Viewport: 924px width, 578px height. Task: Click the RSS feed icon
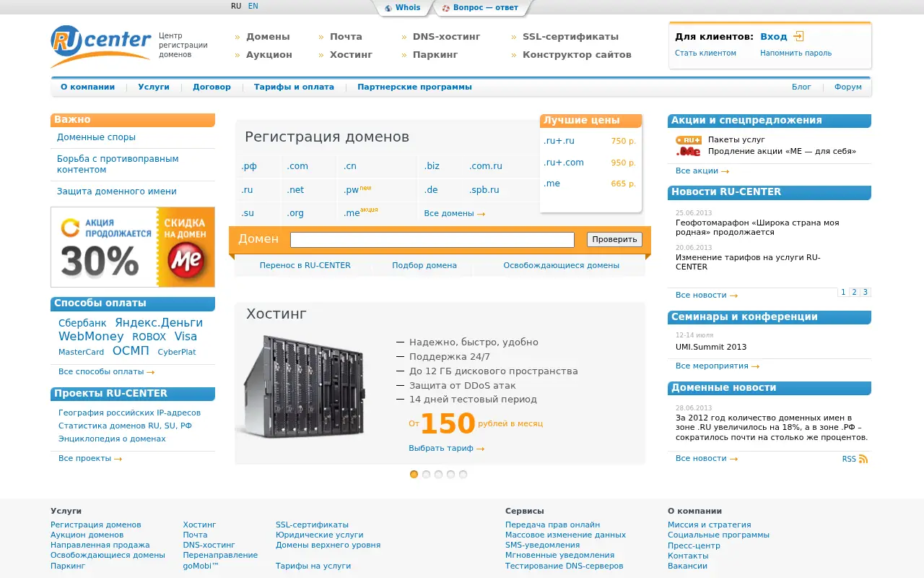pos(863,459)
